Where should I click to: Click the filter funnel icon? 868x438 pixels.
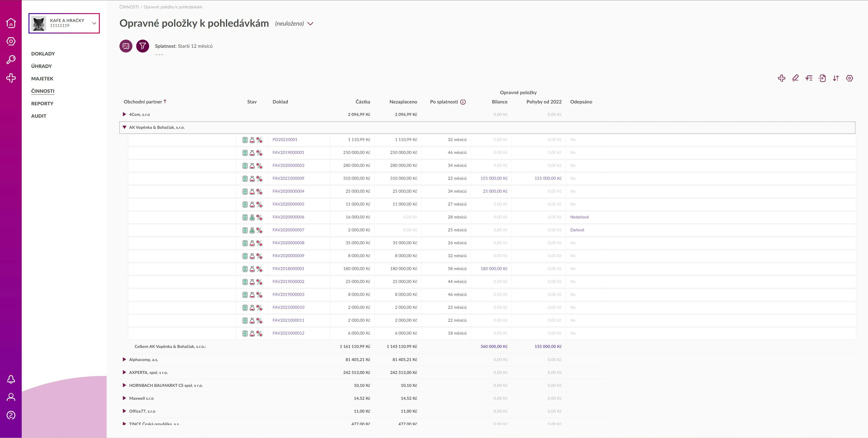[x=143, y=46]
